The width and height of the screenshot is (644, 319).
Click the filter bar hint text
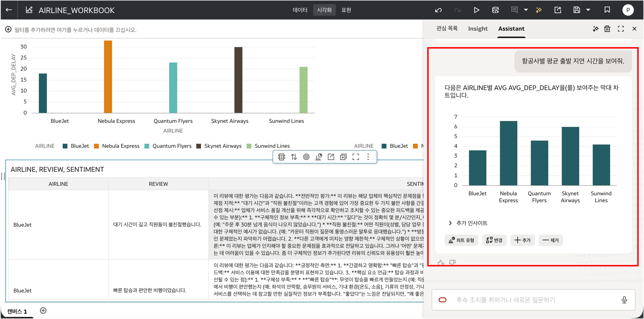point(75,30)
